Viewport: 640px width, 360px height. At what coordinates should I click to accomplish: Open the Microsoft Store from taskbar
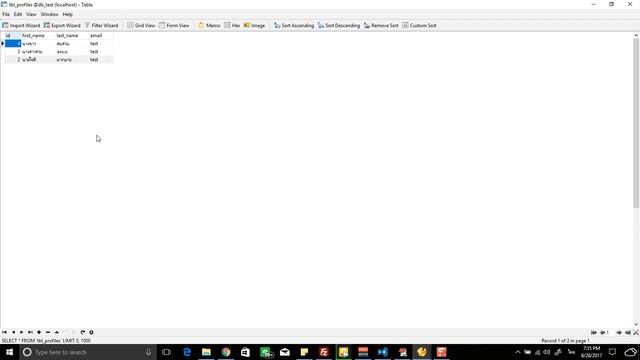(245, 352)
